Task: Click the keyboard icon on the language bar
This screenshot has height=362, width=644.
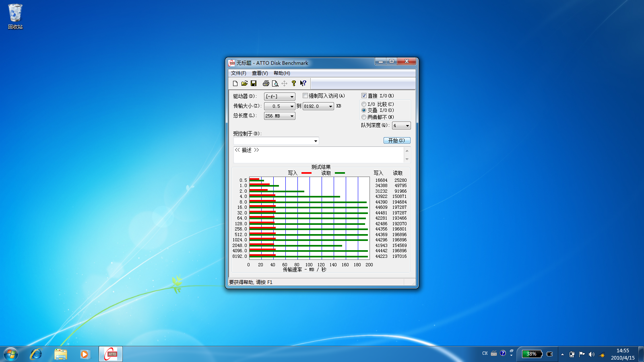Action: point(494,354)
